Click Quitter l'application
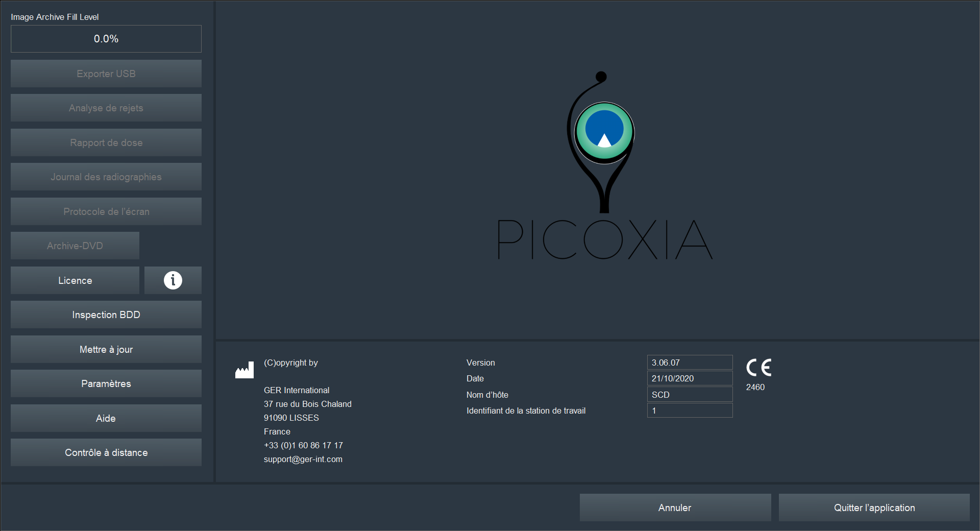The height and width of the screenshot is (531, 980). coord(874,508)
